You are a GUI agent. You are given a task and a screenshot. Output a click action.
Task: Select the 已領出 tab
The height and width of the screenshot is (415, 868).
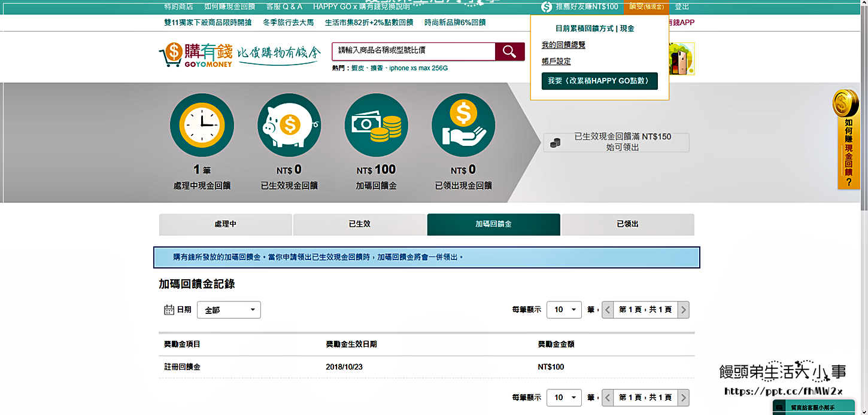(x=627, y=224)
